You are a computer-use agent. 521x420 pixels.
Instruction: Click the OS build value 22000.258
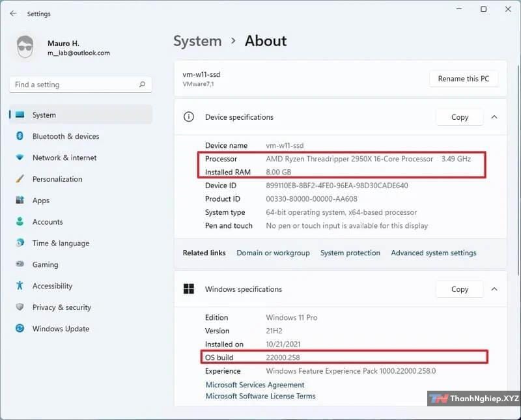click(x=283, y=357)
